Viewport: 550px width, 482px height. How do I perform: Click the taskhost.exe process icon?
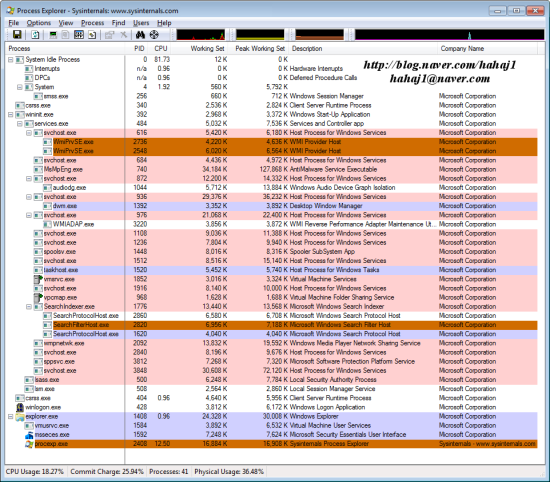coord(38,270)
